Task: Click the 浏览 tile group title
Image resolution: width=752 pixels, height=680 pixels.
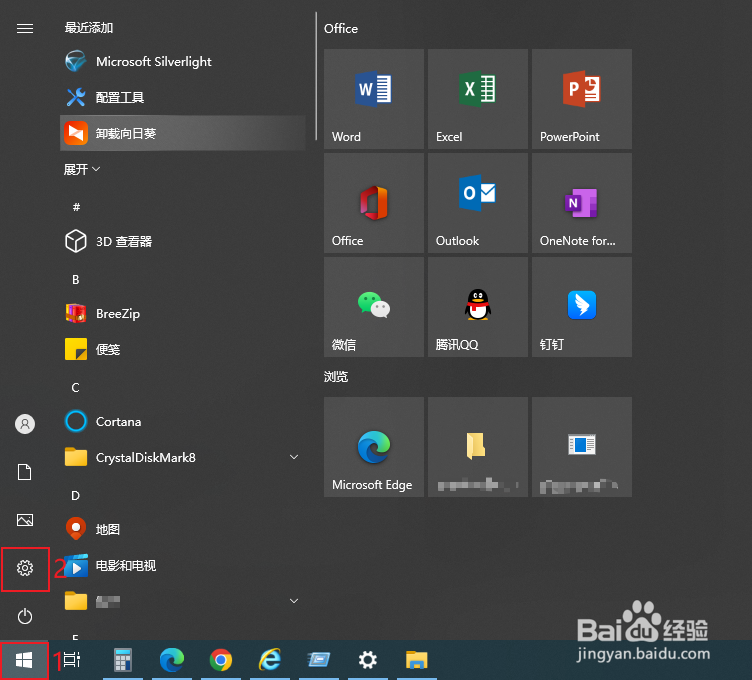Action: [336, 377]
